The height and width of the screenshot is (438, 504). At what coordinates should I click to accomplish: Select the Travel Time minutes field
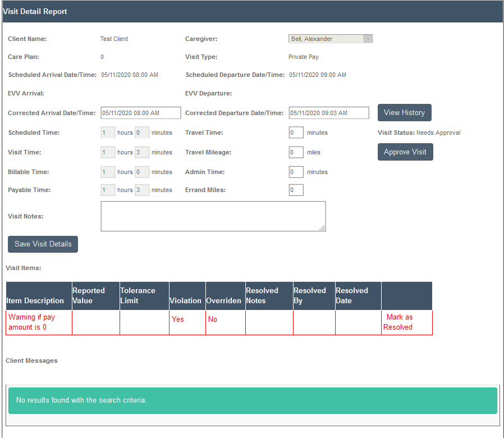coord(296,132)
